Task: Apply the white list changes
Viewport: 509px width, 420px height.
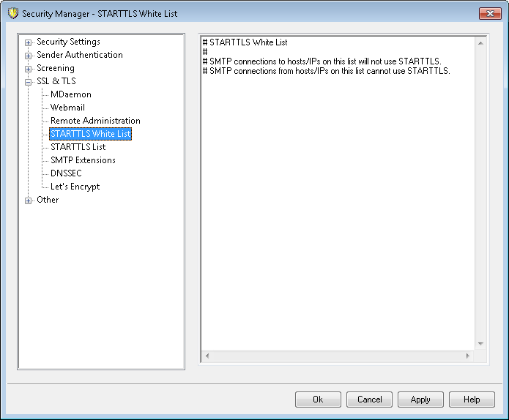Action: (420, 400)
